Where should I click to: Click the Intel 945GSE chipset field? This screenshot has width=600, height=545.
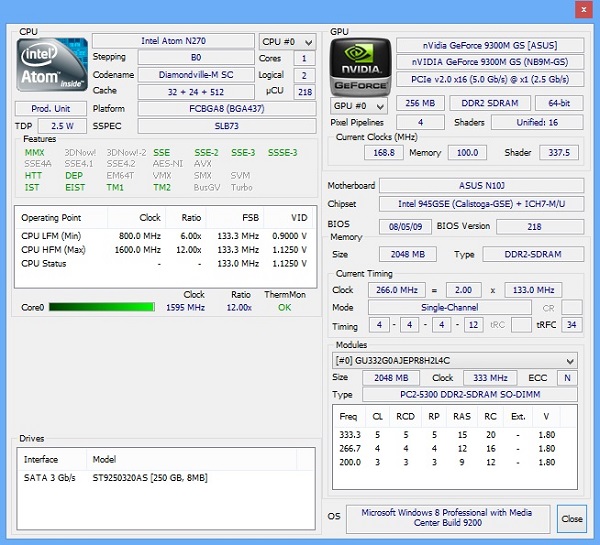[x=481, y=204]
